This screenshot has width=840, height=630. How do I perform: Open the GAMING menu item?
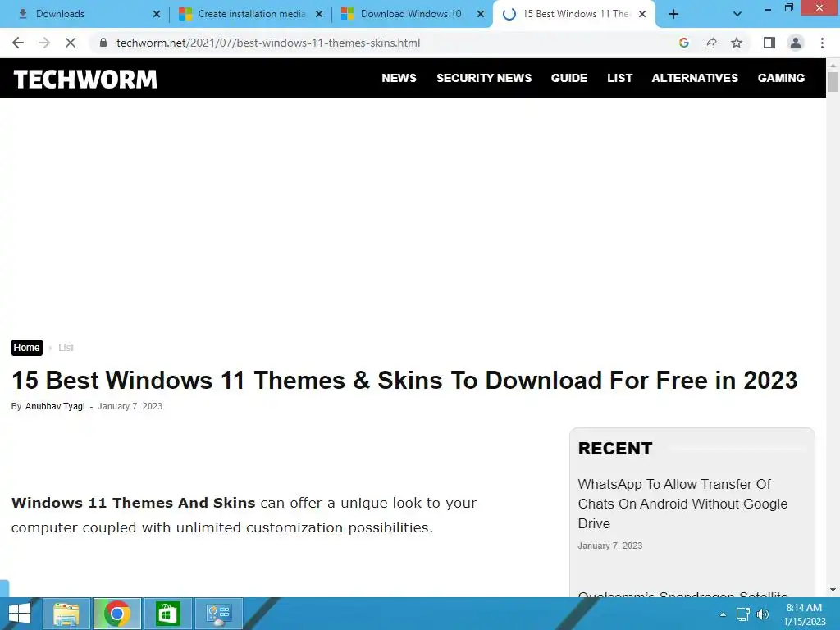781,78
